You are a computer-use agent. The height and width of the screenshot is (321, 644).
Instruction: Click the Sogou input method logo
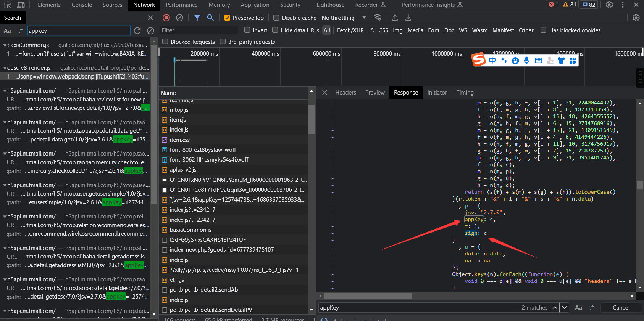(x=478, y=59)
